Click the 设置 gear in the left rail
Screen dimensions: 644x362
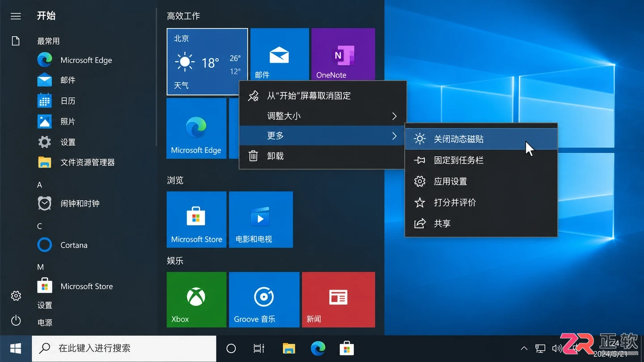point(16,295)
